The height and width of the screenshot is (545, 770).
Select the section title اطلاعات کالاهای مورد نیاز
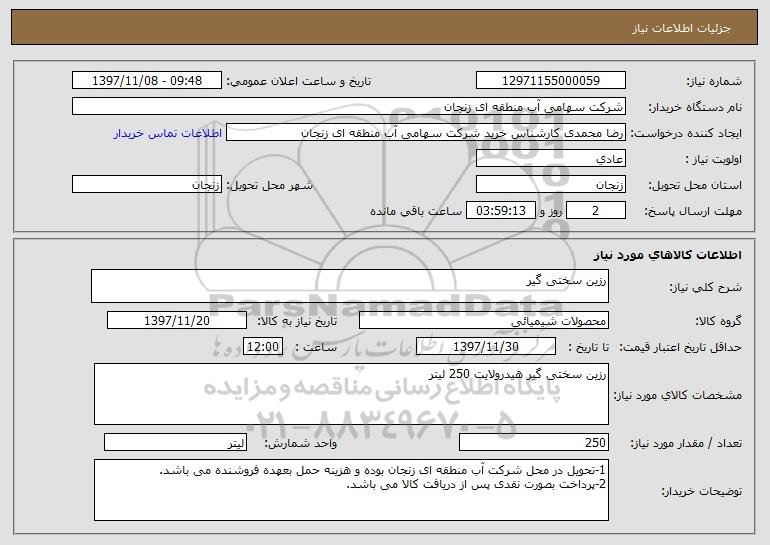tap(667, 255)
